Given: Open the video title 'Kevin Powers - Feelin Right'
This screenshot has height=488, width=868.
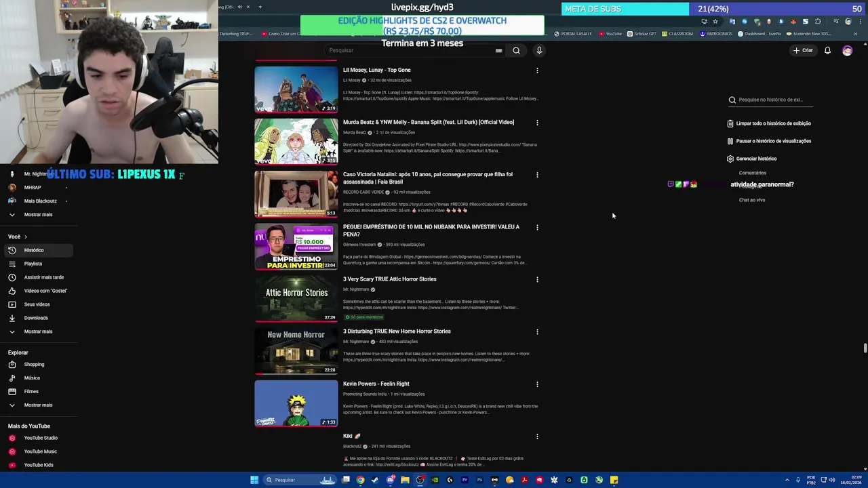Looking at the screenshot, I should tap(376, 384).
